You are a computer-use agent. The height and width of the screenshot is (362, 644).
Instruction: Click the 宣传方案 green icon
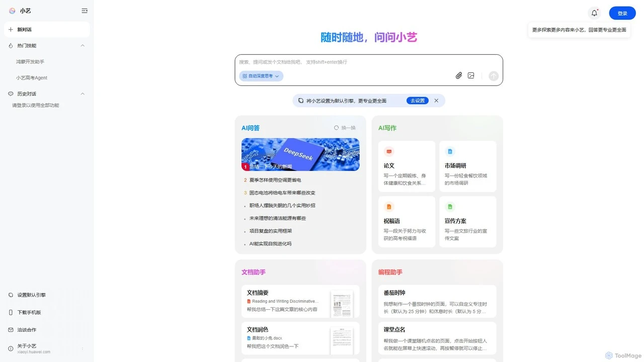pos(450,207)
